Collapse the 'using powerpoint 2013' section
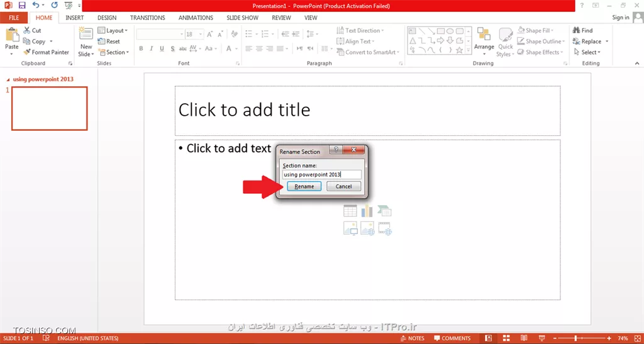 coord(9,80)
